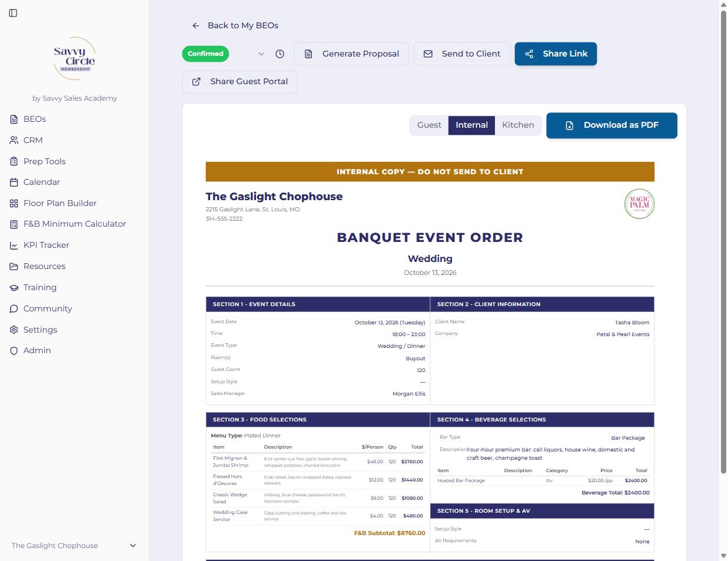Viewport: 728px width, 561px height.
Task: Click the Section 5 - Room Setup & AV header
Action: click(x=542, y=511)
